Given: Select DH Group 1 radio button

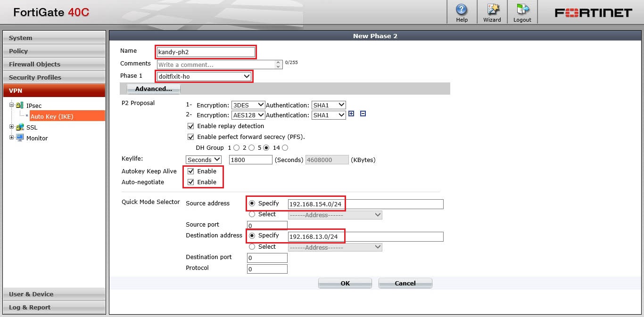Looking at the screenshot, I should [x=236, y=148].
